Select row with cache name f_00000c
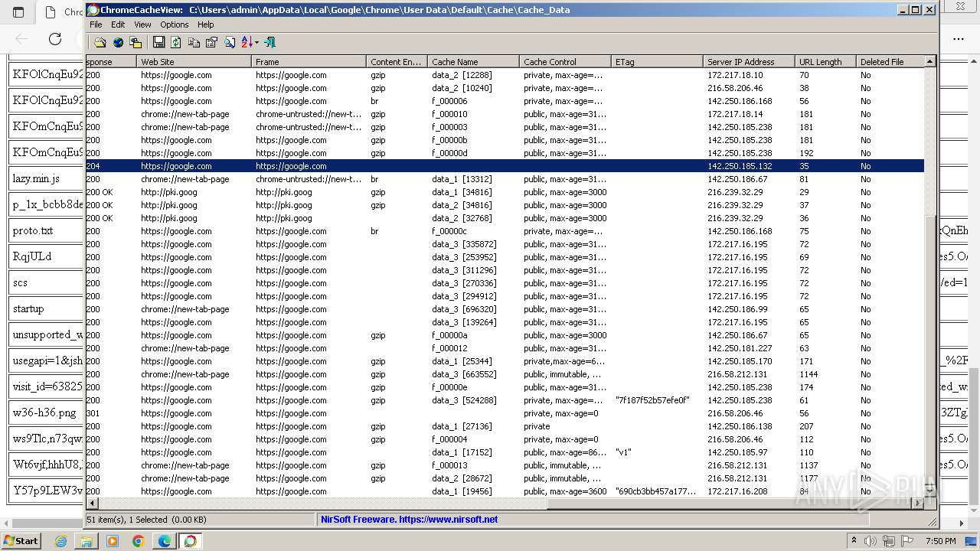The width and height of the screenshot is (980, 551). coord(505,231)
